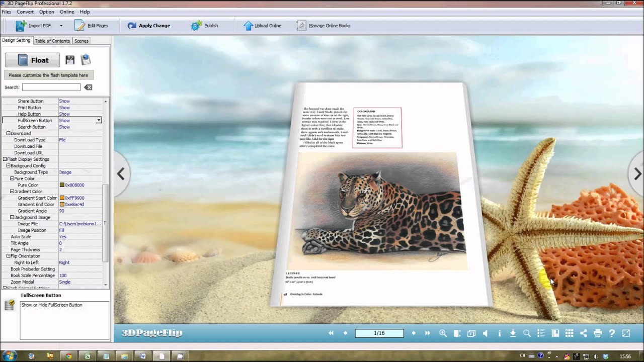Image resolution: width=644 pixels, height=362 pixels.
Task: Click the zoom-in magnifier in the bottom toolbar
Action: tap(443, 333)
